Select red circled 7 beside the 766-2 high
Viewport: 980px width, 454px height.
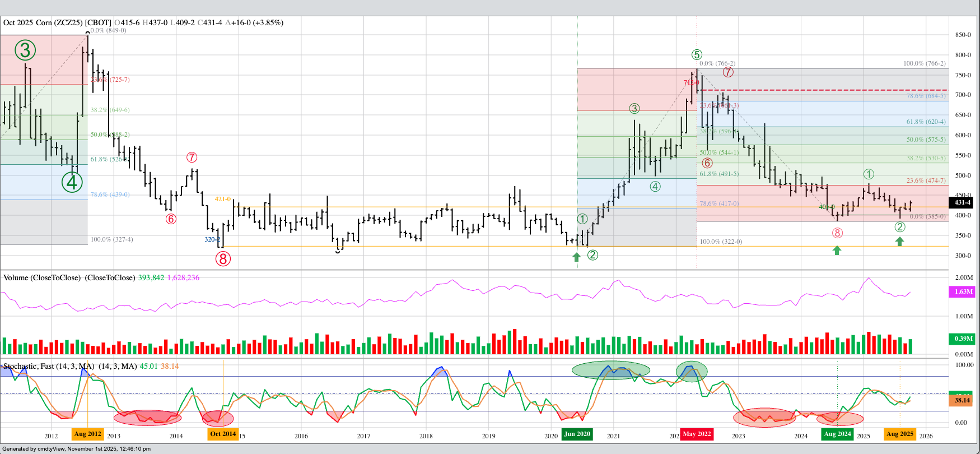pos(727,72)
